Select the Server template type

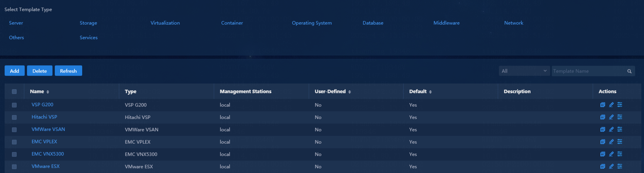coord(16,23)
